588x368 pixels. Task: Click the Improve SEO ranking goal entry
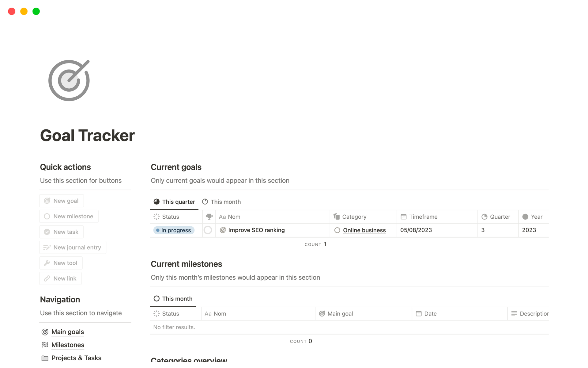click(x=257, y=230)
